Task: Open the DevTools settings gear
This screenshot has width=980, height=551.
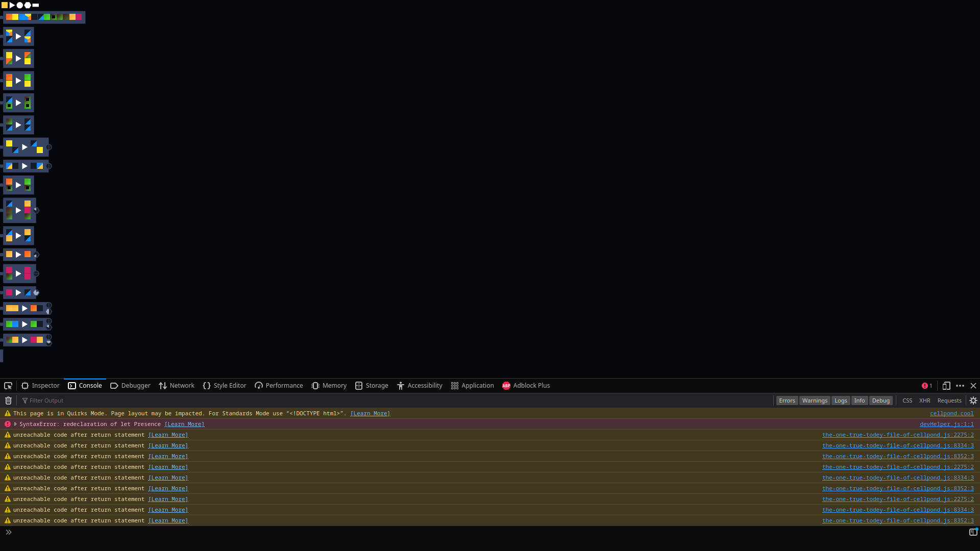Action: (x=974, y=400)
